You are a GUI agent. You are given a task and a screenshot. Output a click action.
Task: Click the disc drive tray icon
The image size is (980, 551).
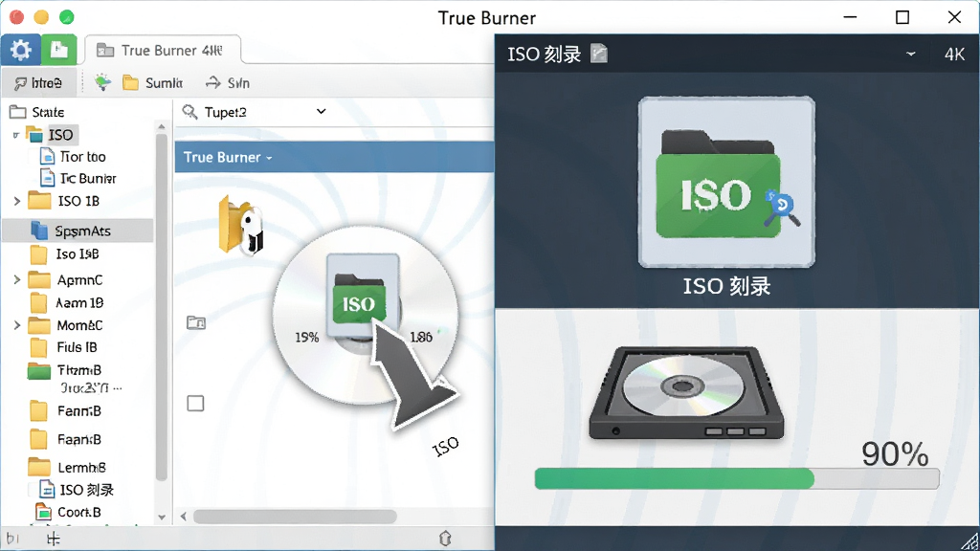point(685,392)
